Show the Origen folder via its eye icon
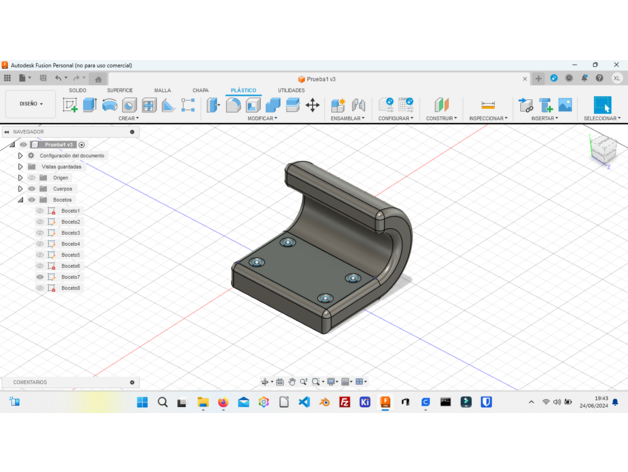This screenshot has height=472, width=628. point(31,178)
